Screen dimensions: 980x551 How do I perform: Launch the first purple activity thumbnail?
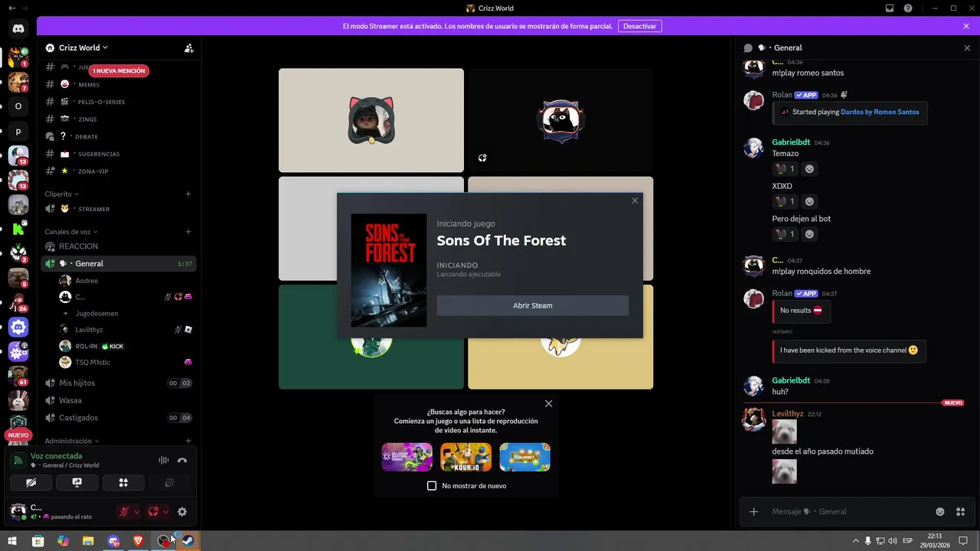pos(407,457)
